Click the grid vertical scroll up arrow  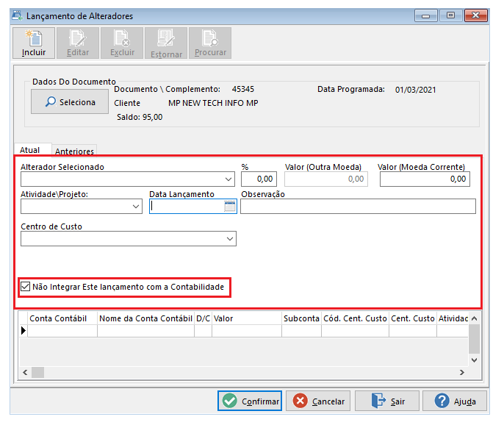[x=474, y=318]
